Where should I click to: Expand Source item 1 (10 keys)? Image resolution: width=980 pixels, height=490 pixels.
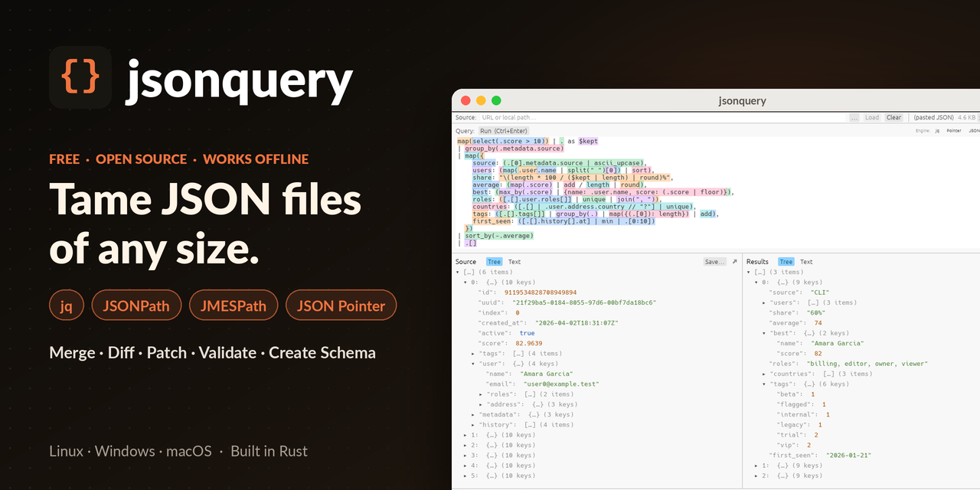tap(465, 435)
